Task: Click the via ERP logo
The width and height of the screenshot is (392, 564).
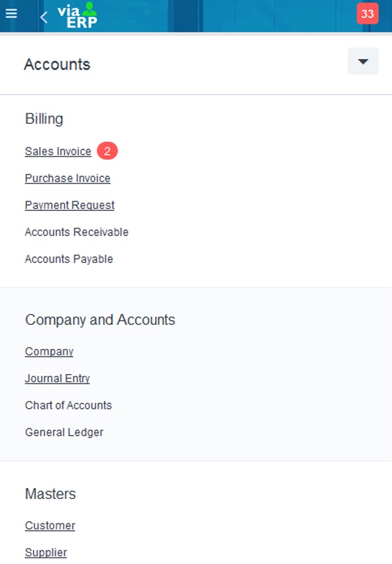Action: pyautogui.click(x=77, y=15)
